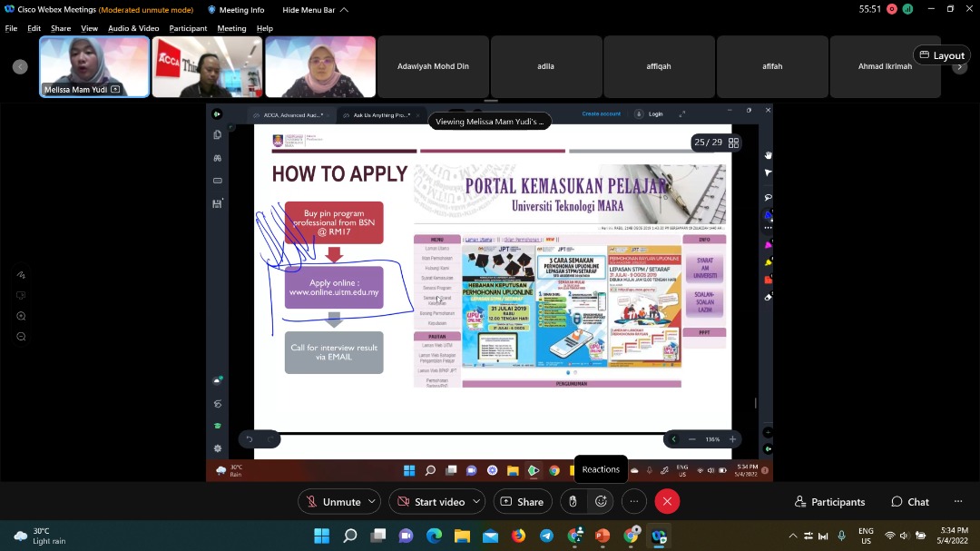Click the Share content button
This screenshot has width=980, height=551.
pos(523,502)
